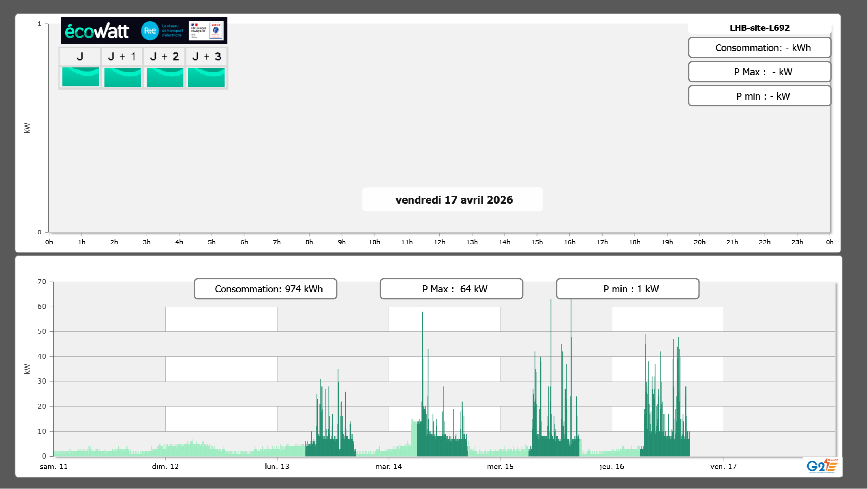Click the G2E France logo

pyautogui.click(x=822, y=466)
